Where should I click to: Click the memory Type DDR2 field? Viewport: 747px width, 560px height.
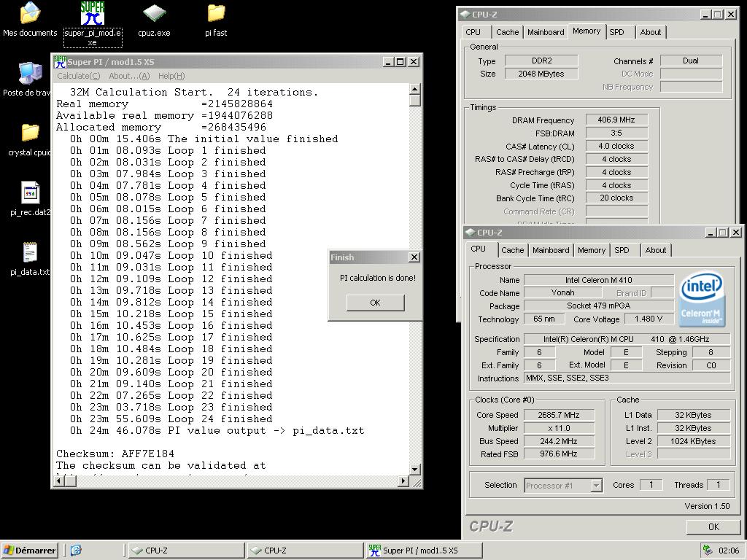click(541, 61)
